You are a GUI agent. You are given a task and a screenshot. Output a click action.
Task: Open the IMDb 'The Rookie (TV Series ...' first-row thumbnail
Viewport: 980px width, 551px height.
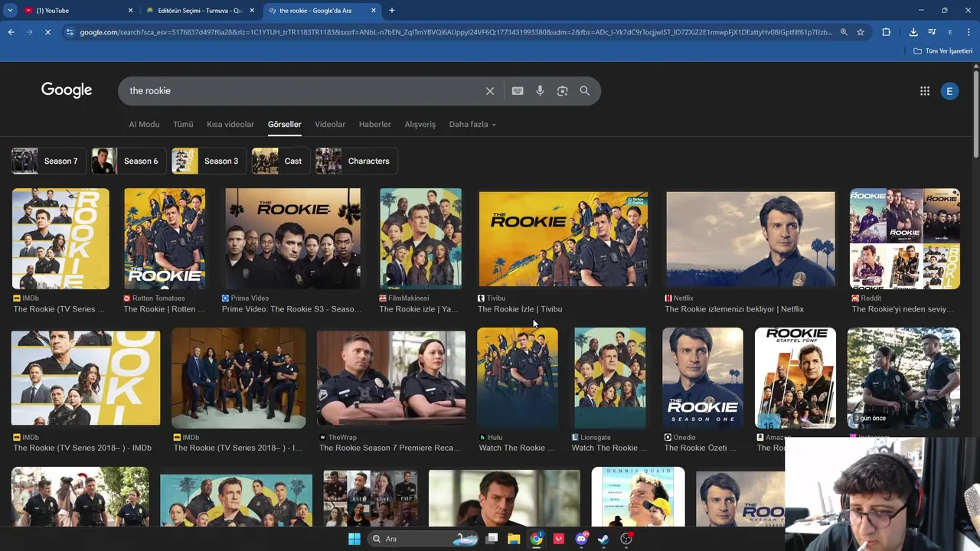click(60, 239)
